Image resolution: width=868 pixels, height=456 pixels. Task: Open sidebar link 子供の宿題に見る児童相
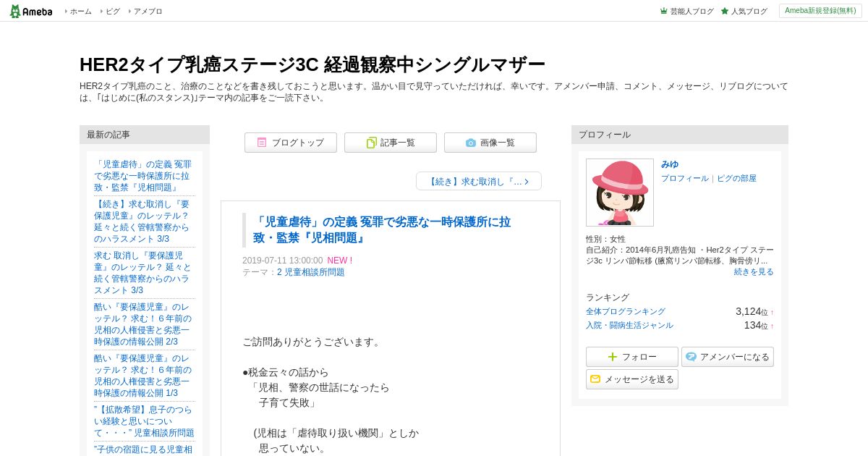coord(143,449)
